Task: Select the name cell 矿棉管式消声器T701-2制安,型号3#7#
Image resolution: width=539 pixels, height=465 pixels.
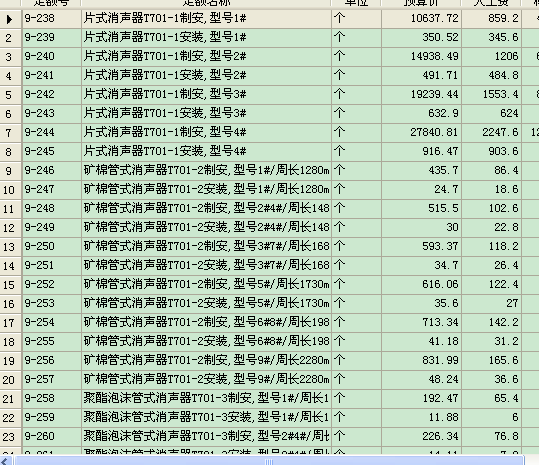Action: coord(206,246)
